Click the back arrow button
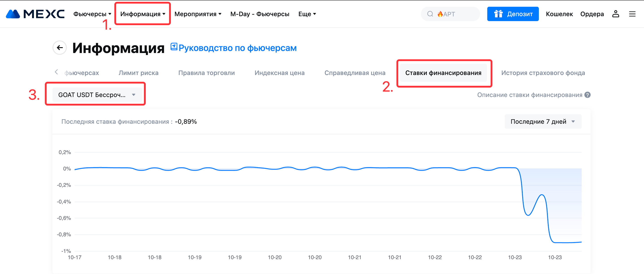The height and width of the screenshot is (274, 644). [x=59, y=48]
